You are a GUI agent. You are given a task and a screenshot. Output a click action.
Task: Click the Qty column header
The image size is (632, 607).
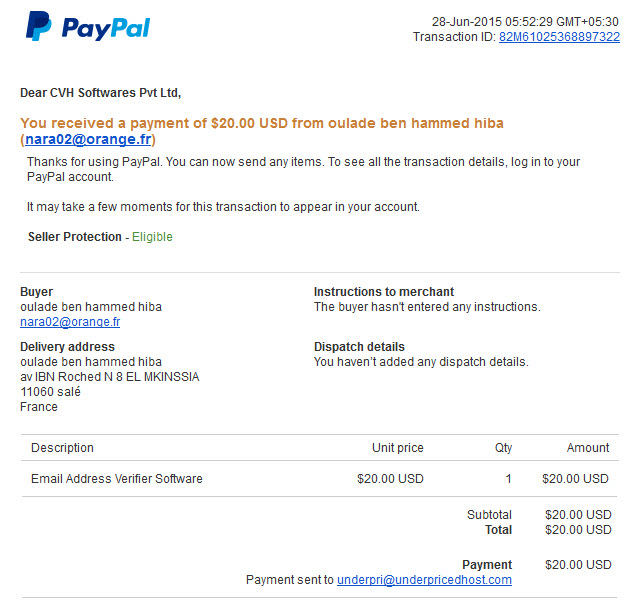coord(503,447)
